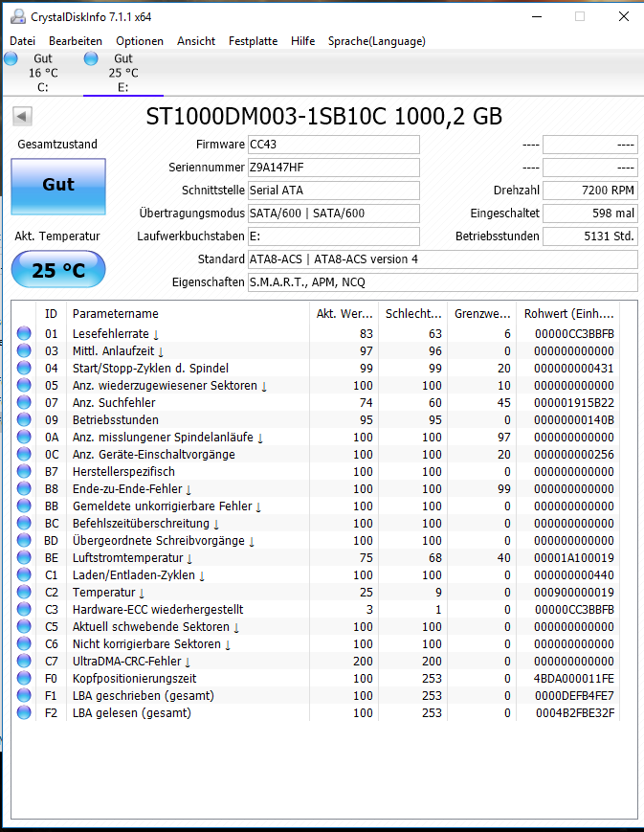Click raw value 4BDA000011FE for Kopfpositionierungszeit

(574, 679)
